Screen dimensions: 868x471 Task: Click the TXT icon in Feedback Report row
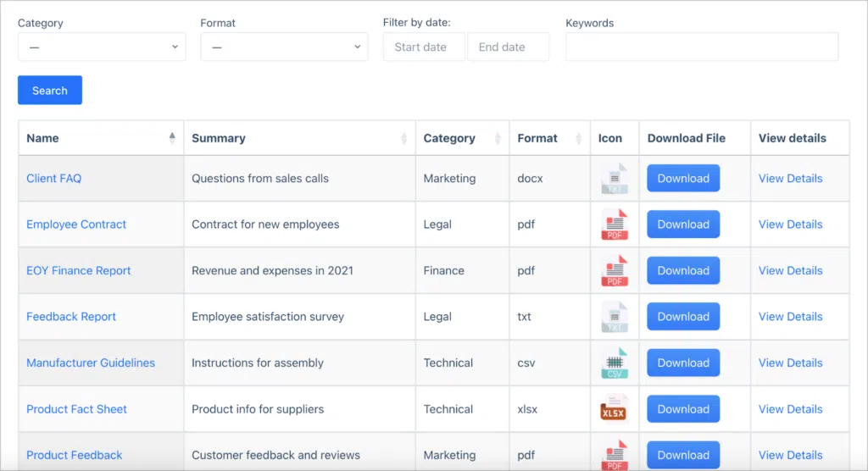(614, 317)
